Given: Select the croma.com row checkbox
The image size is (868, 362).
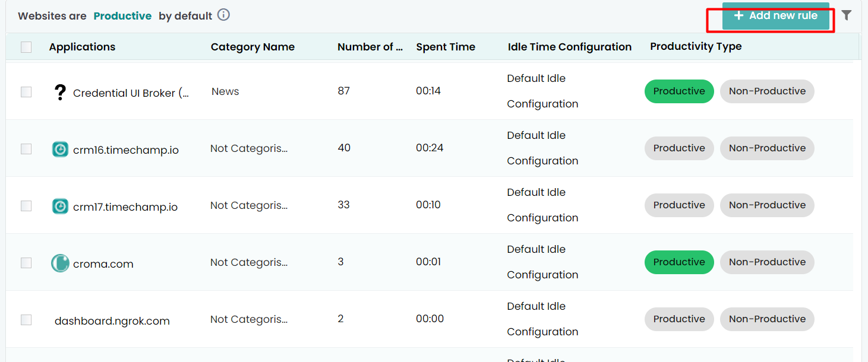Looking at the screenshot, I should pyautogui.click(x=26, y=263).
